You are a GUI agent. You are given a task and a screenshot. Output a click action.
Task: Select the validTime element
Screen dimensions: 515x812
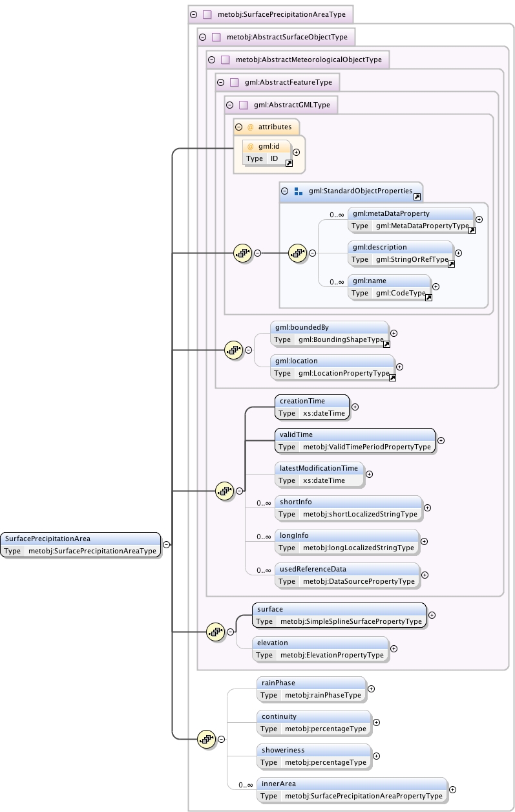click(355, 441)
